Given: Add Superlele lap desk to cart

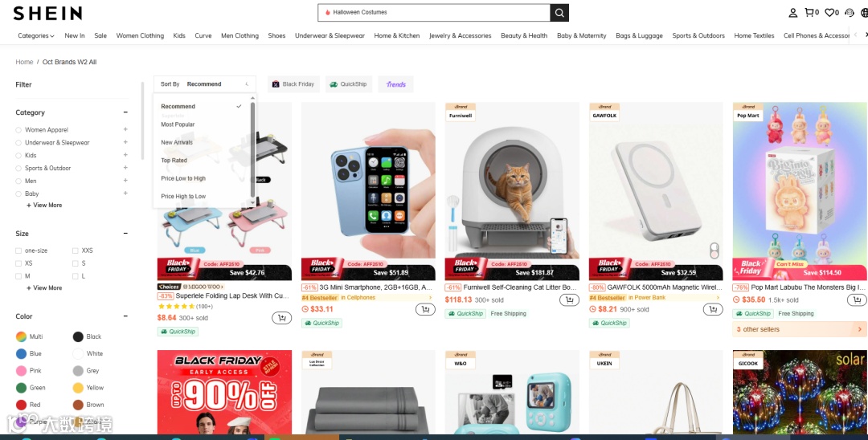Looking at the screenshot, I should 282,318.
